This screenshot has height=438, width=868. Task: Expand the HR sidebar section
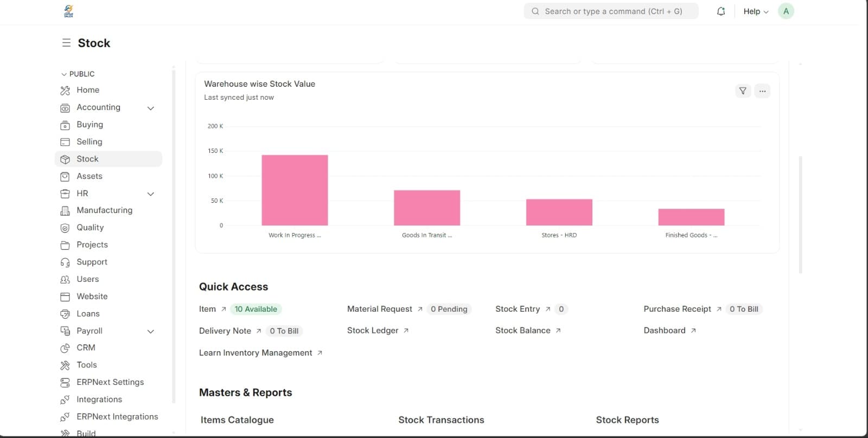[151, 194]
